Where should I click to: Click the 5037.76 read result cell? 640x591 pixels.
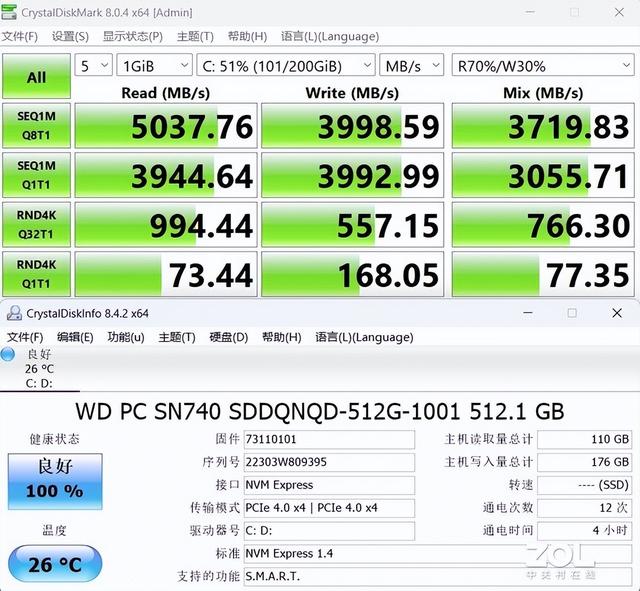tap(166, 125)
